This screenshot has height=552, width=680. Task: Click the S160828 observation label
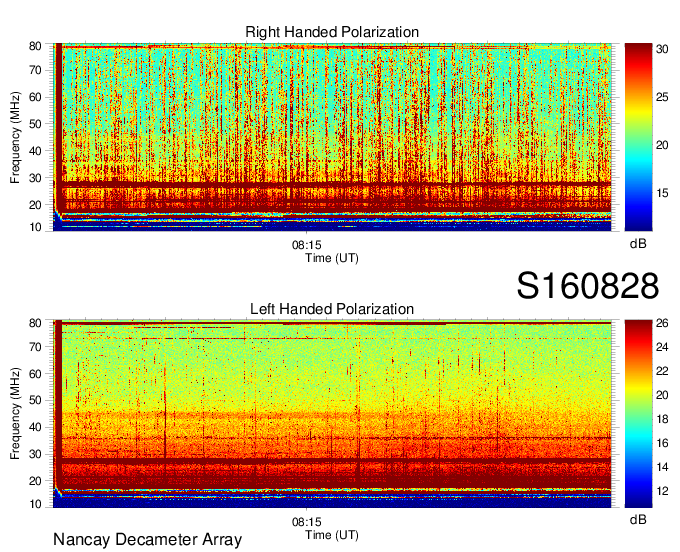(x=588, y=286)
